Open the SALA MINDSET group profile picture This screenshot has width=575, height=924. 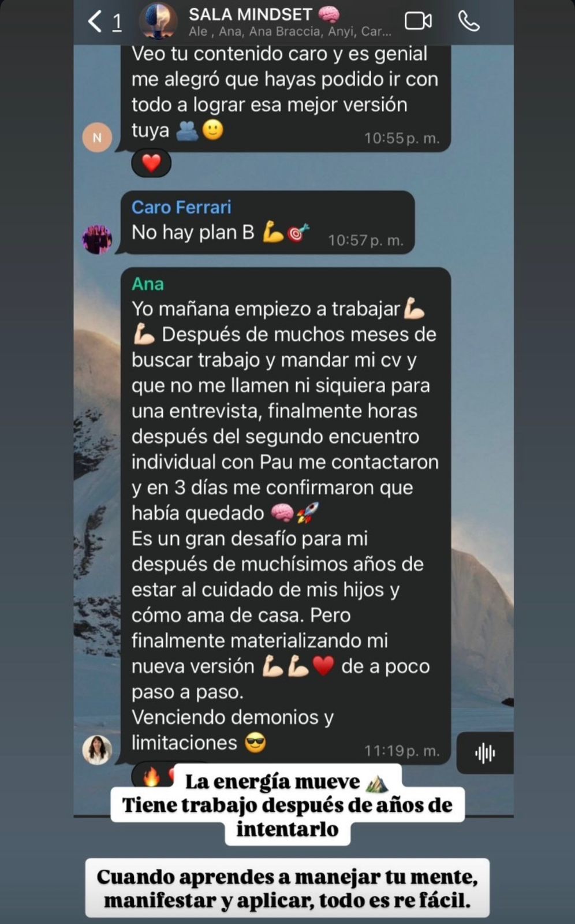coord(158,21)
